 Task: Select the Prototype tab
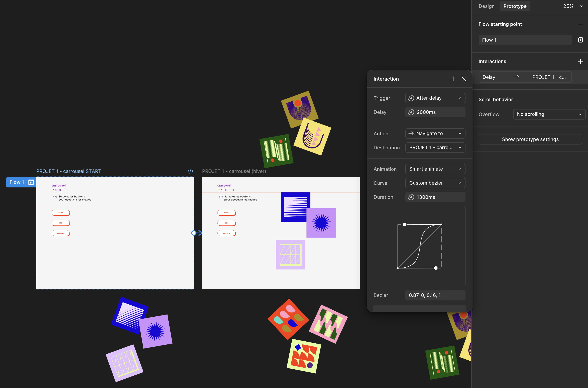[515, 6]
